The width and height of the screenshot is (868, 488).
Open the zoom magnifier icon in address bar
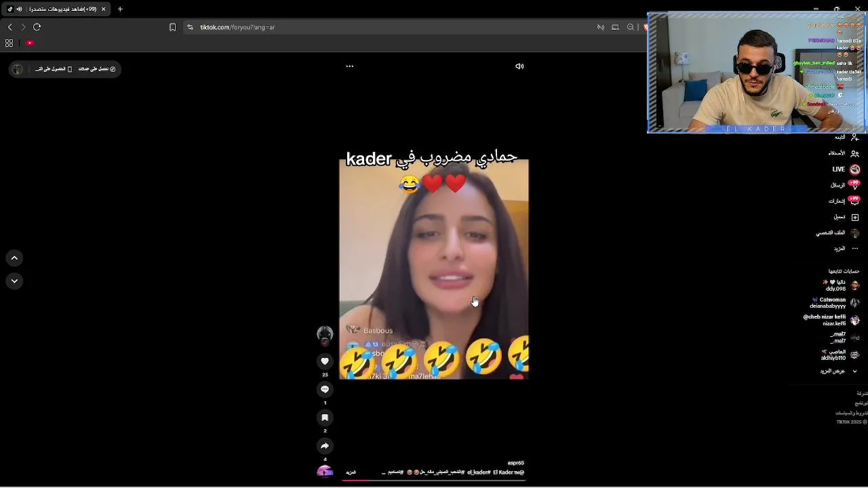(631, 27)
